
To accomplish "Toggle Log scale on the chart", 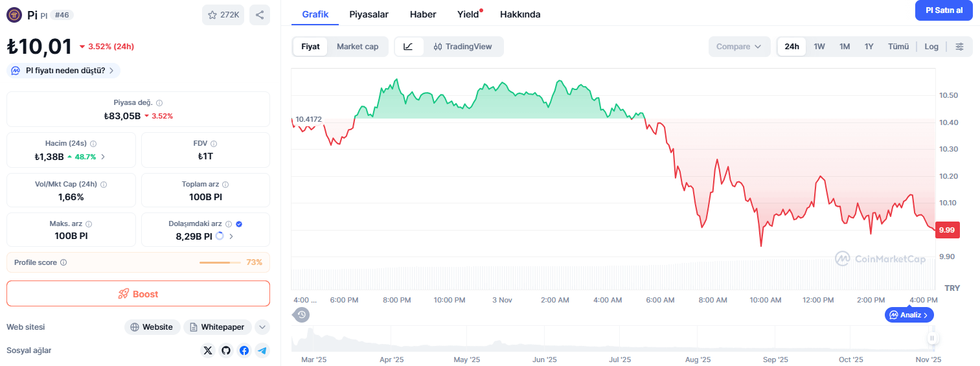I will coord(931,47).
